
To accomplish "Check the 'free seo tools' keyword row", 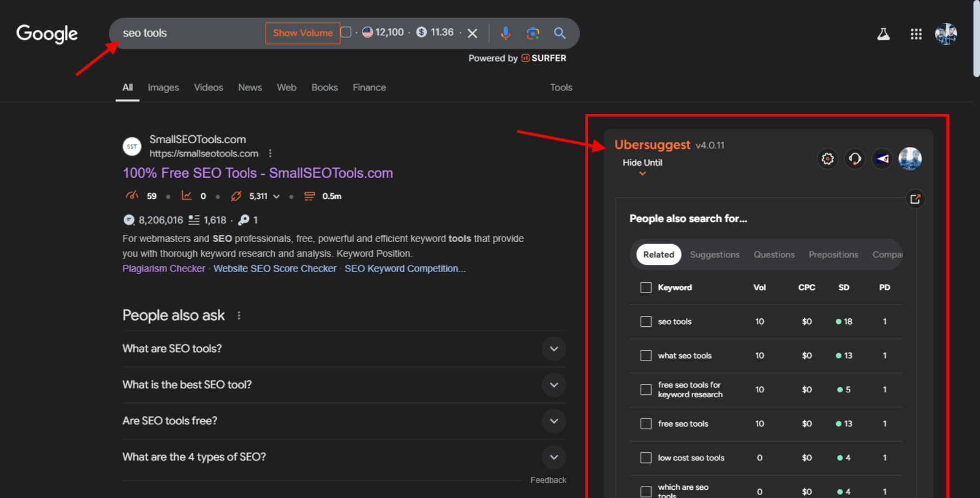I will [x=646, y=423].
